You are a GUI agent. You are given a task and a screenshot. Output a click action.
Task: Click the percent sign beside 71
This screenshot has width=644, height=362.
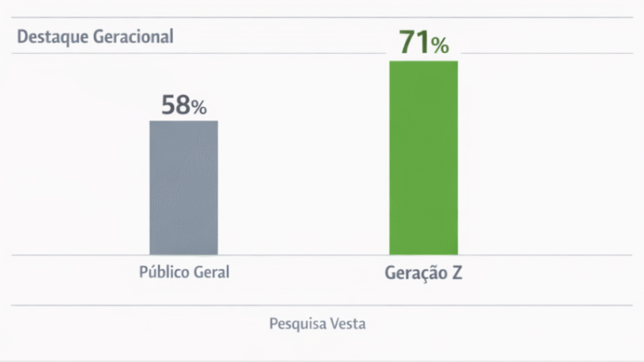pyautogui.click(x=440, y=46)
